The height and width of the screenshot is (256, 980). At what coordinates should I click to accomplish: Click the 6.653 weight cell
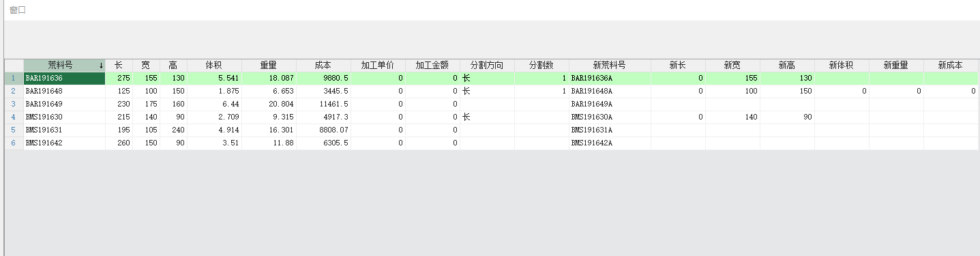coord(269,91)
